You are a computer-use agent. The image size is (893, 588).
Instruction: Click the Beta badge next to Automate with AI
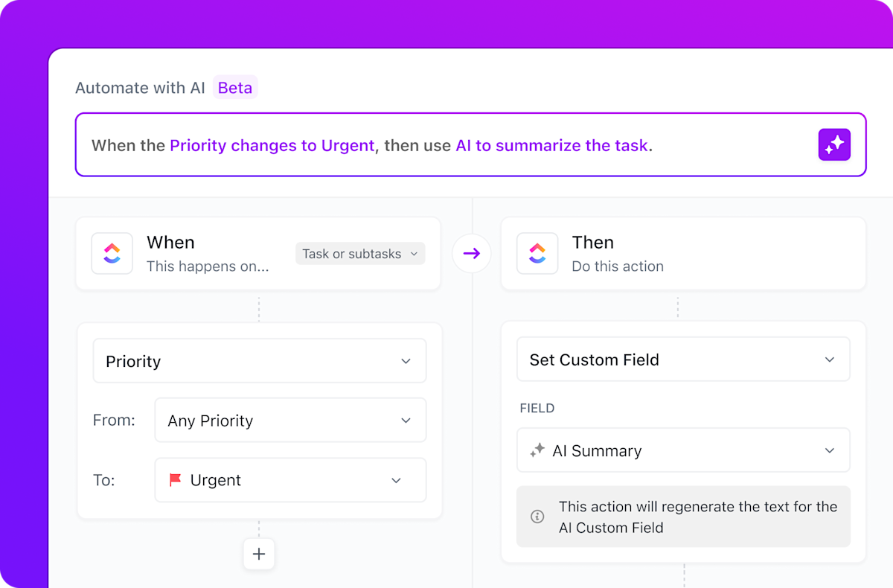[235, 87]
